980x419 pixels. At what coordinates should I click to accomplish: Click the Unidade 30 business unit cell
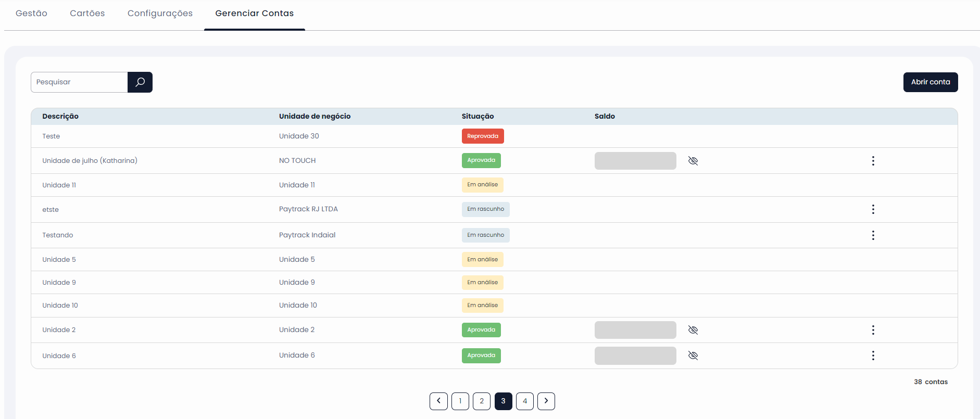pos(299,136)
